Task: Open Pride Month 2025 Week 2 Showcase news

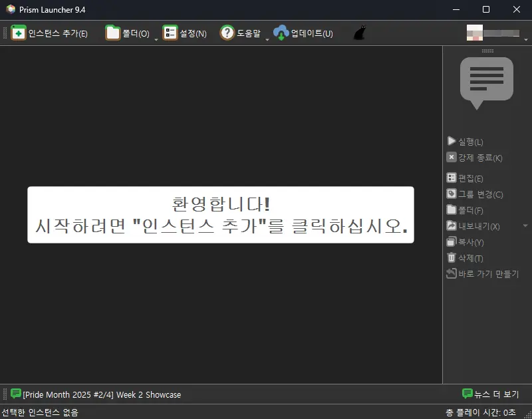Action: point(102,394)
